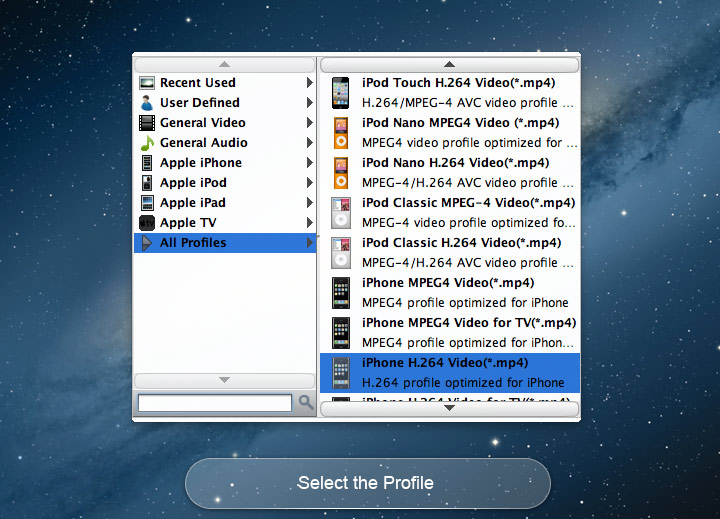The width and height of the screenshot is (720, 519).
Task: Choose the Apple iPad category label
Action: coord(192,203)
